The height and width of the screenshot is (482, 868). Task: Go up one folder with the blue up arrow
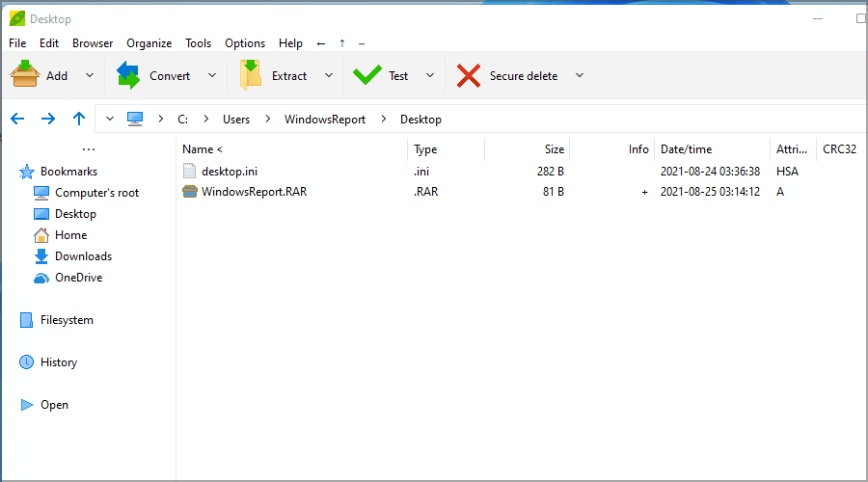[x=79, y=119]
